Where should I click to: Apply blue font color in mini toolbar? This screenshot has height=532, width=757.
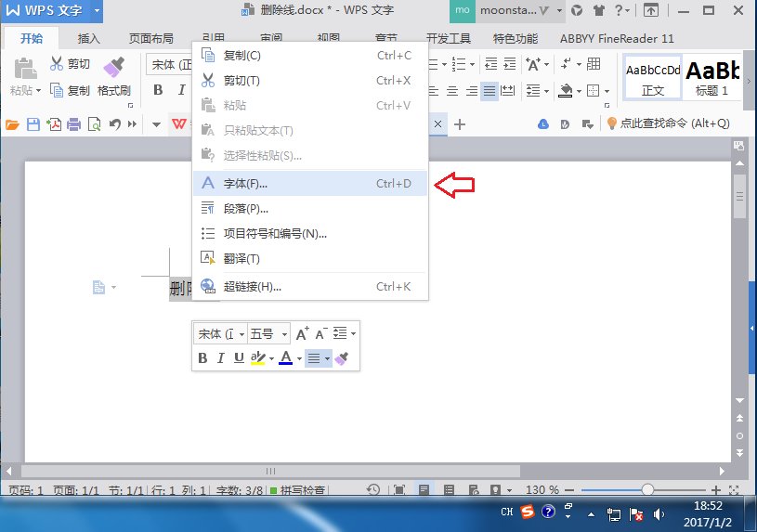[286, 358]
